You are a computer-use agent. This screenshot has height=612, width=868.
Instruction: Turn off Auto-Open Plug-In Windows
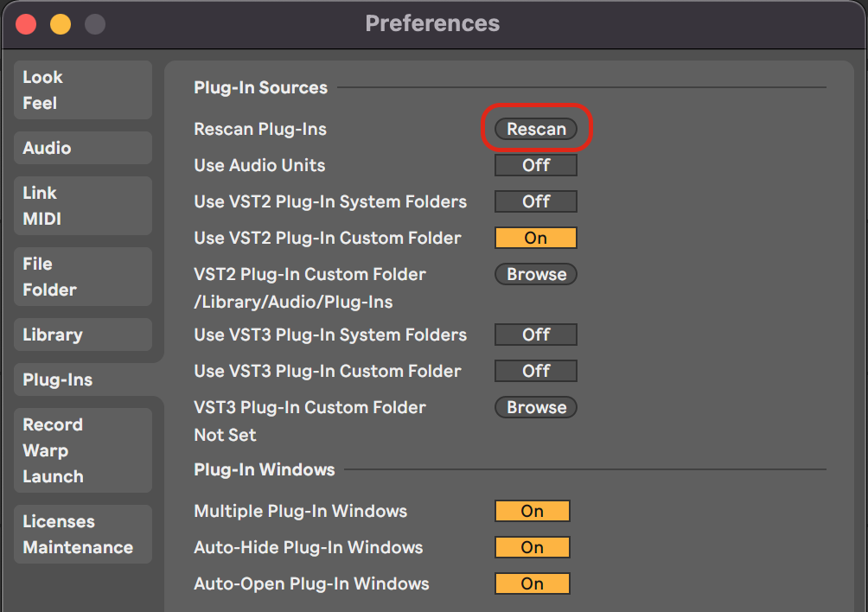click(x=533, y=583)
